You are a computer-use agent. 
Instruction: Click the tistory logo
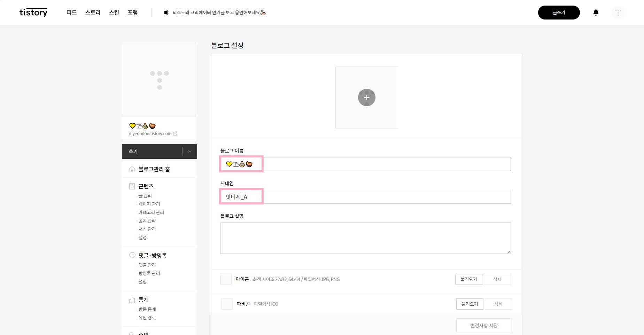click(33, 13)
